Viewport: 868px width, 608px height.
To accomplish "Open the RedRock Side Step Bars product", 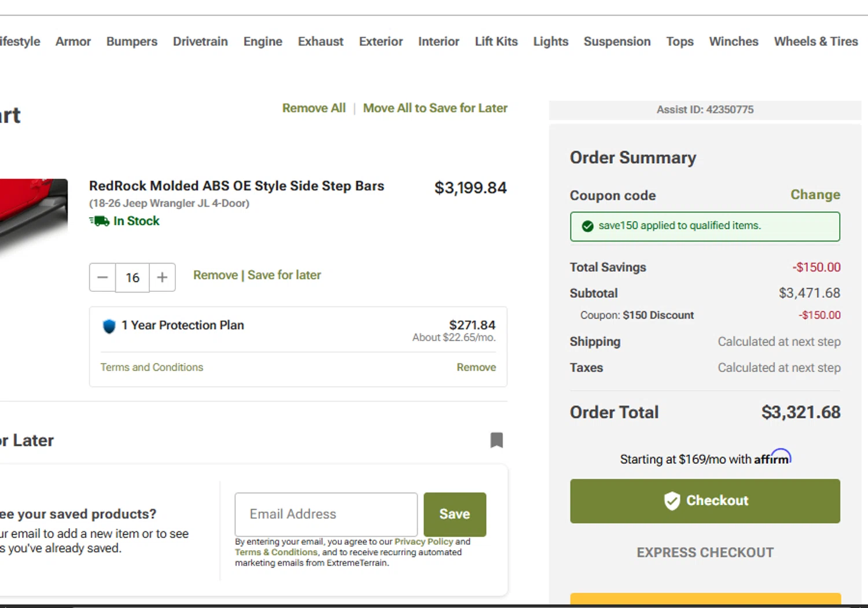I will click(x=236, y=186).
